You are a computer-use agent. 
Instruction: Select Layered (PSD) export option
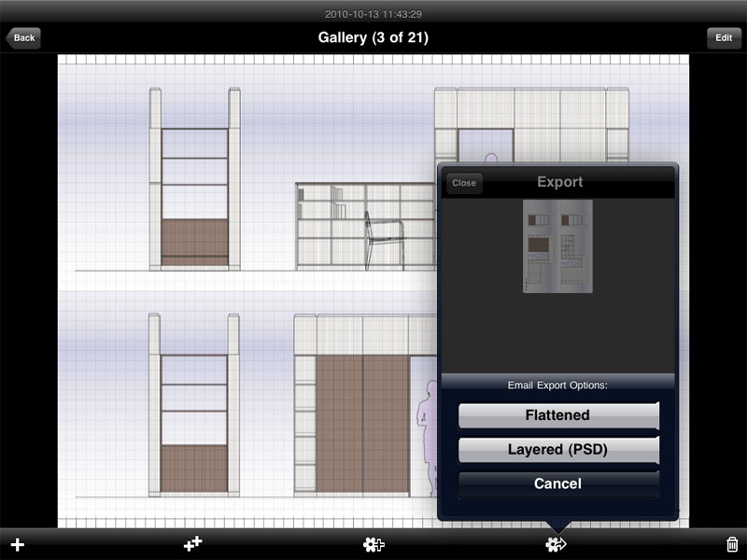click(x=558, y=450)
